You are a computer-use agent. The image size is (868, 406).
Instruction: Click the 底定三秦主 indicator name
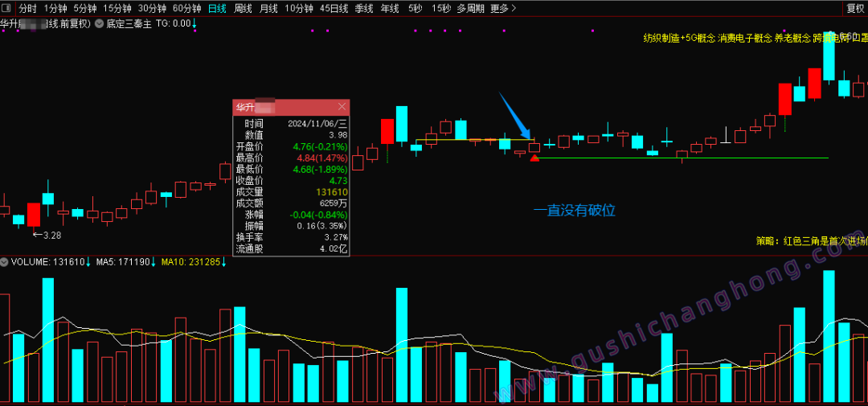pos(129,24)
